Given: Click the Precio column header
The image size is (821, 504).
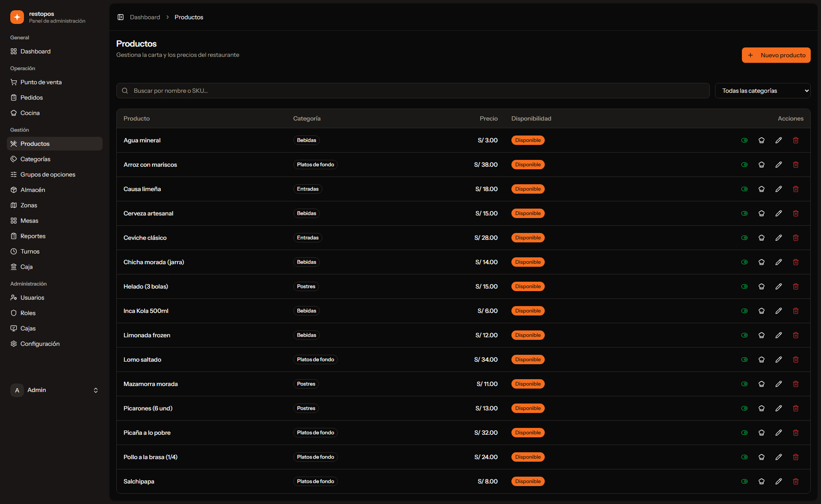Looking at the screenshot, I should (x=489, y=118).
